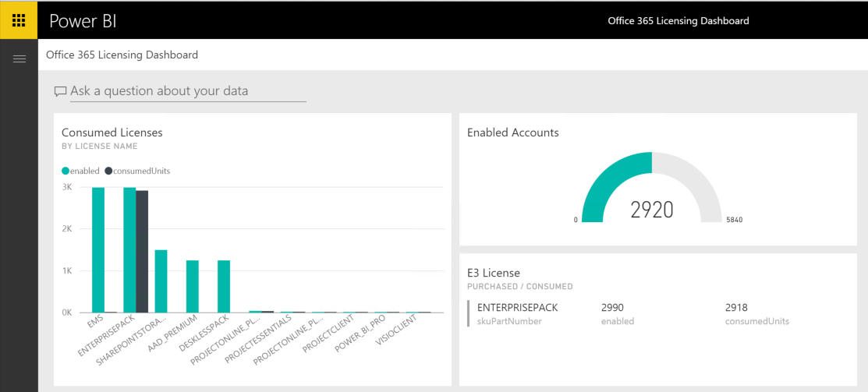
Task: Toggle the consumedUnits legend dark dot
Action: click(x=108, y=171)
